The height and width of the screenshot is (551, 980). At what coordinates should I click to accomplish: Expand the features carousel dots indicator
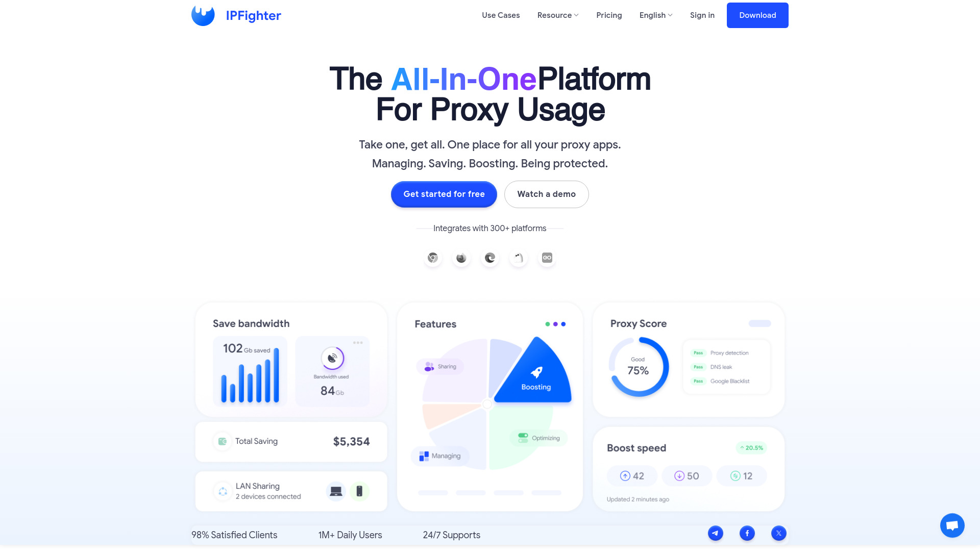pyautogui.click(x=555, y=323)
